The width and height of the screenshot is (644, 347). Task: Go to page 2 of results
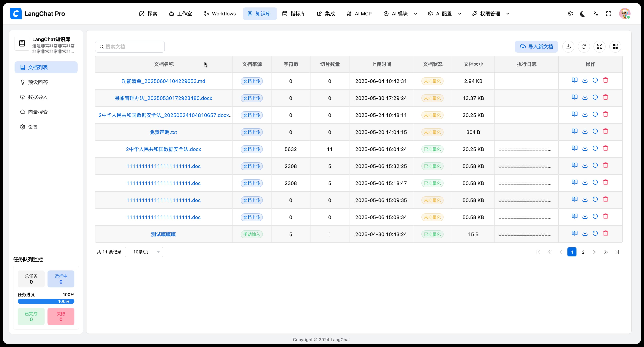pos(583,252)
